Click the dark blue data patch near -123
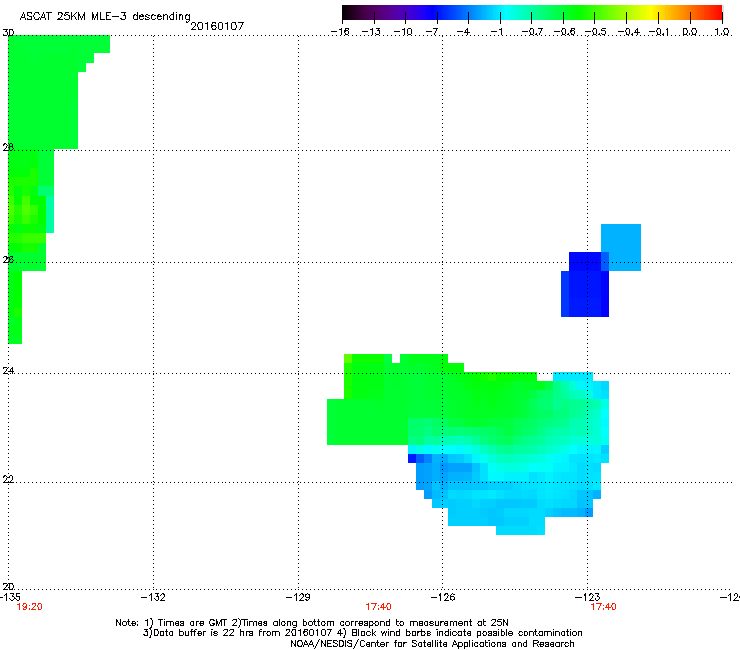The width and height of the screenshot is (740, 650). (x=585, y=285)
